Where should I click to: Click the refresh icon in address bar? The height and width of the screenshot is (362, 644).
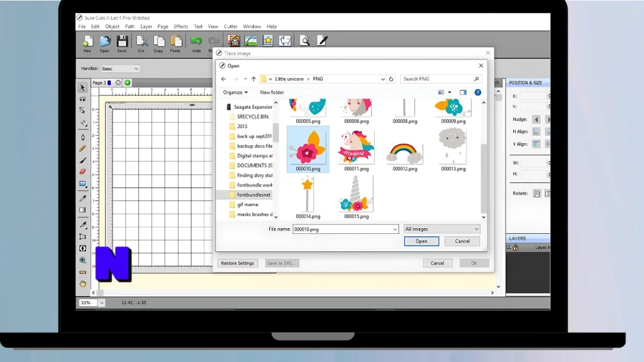(x=391, y=79)
